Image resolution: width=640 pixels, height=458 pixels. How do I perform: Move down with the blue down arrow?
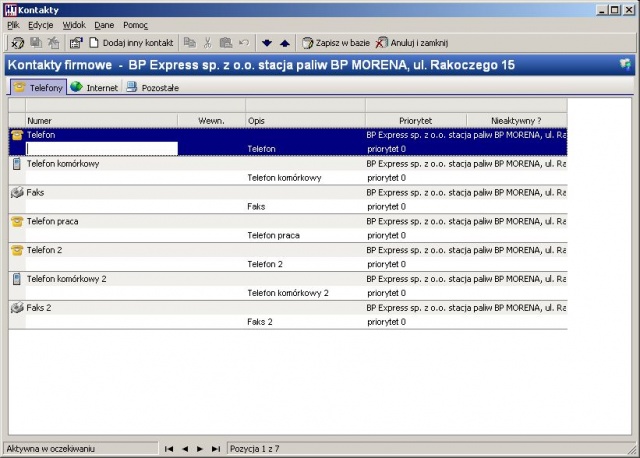click(x=267, y=42)
